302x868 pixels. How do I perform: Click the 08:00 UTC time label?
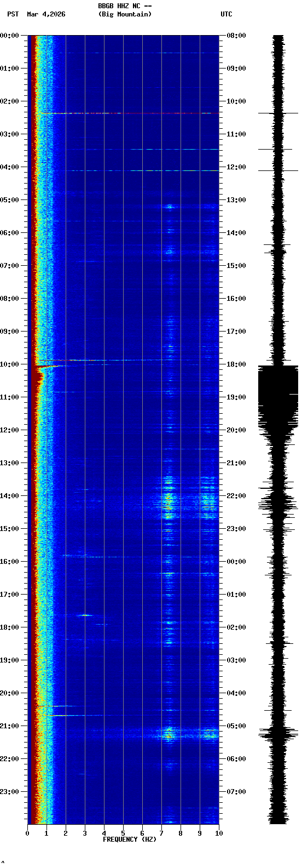pos(236,36)
